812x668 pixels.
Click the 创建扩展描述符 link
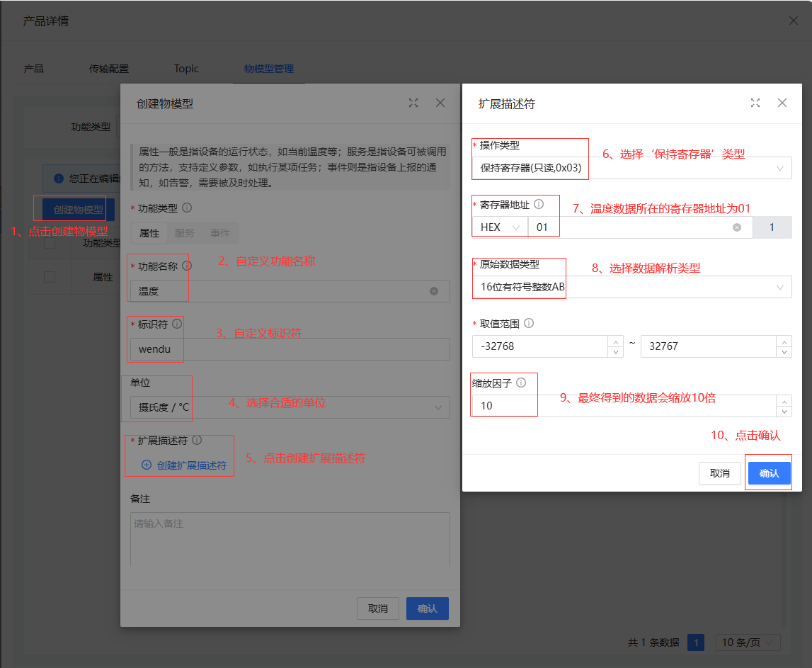(184, 465)
